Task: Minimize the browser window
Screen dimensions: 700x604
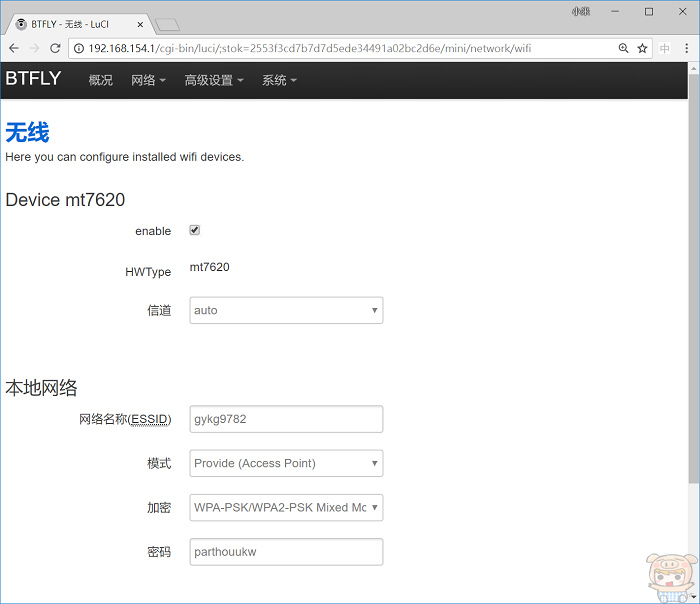Action: 615,12
